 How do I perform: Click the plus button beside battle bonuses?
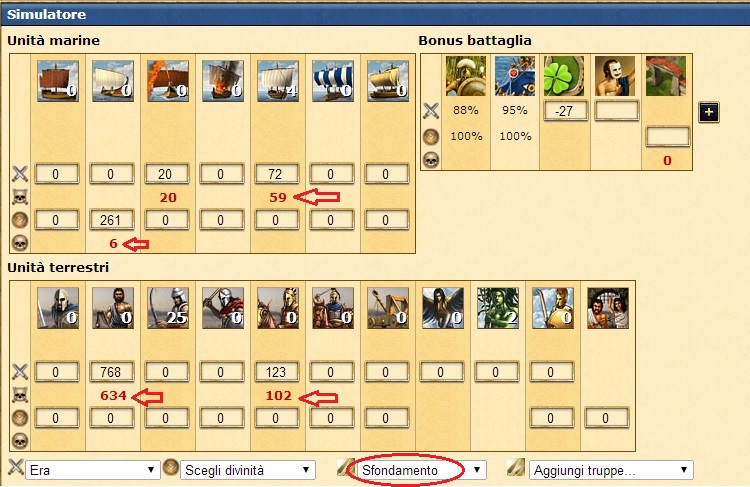coord(708,112)
